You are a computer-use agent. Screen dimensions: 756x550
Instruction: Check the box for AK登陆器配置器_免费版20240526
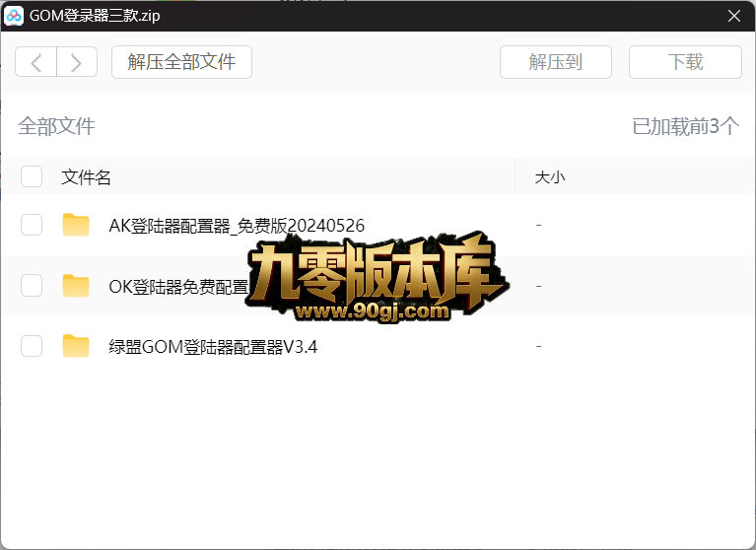click(32, 225)
